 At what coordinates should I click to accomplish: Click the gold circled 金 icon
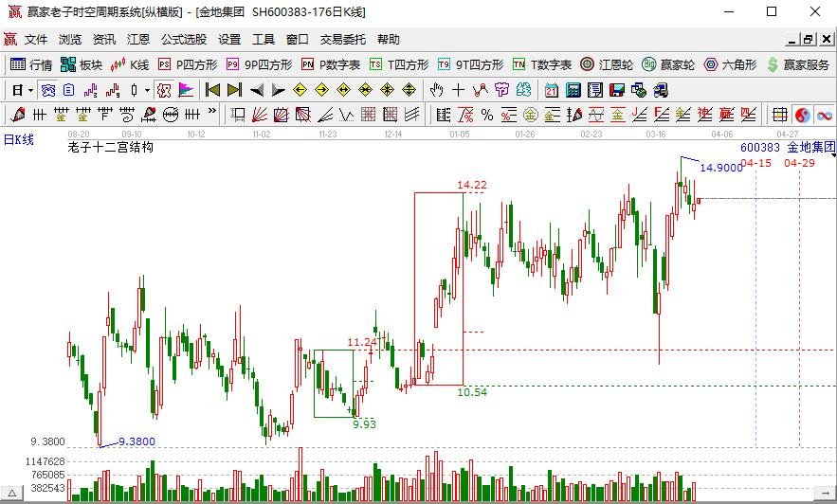531,114
